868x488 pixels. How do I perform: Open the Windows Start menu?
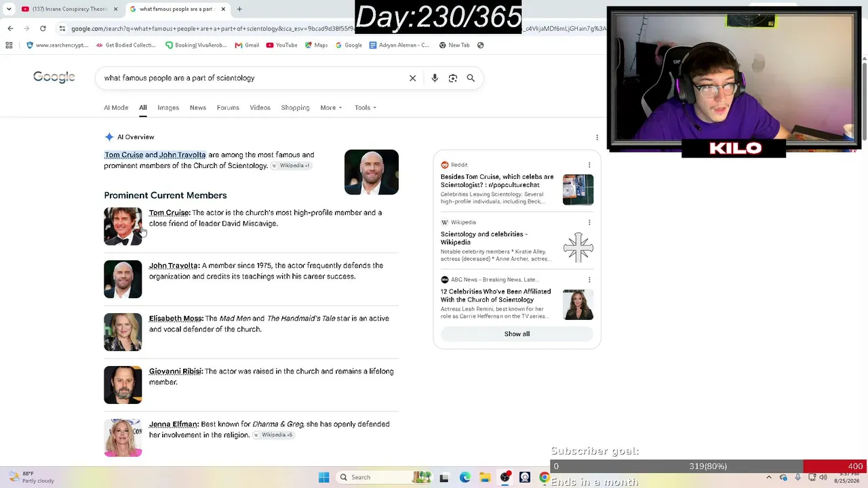(323, 477)
